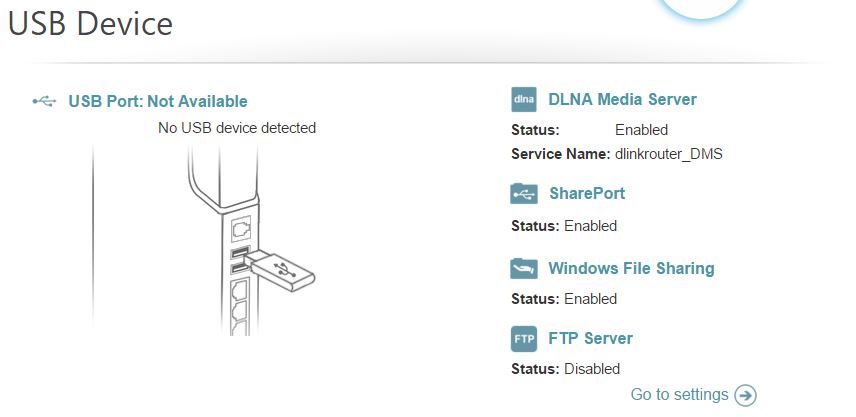Click the DLNA Media Server Enabled status
This screenshot has height=417, width=856.
(641, 130)
